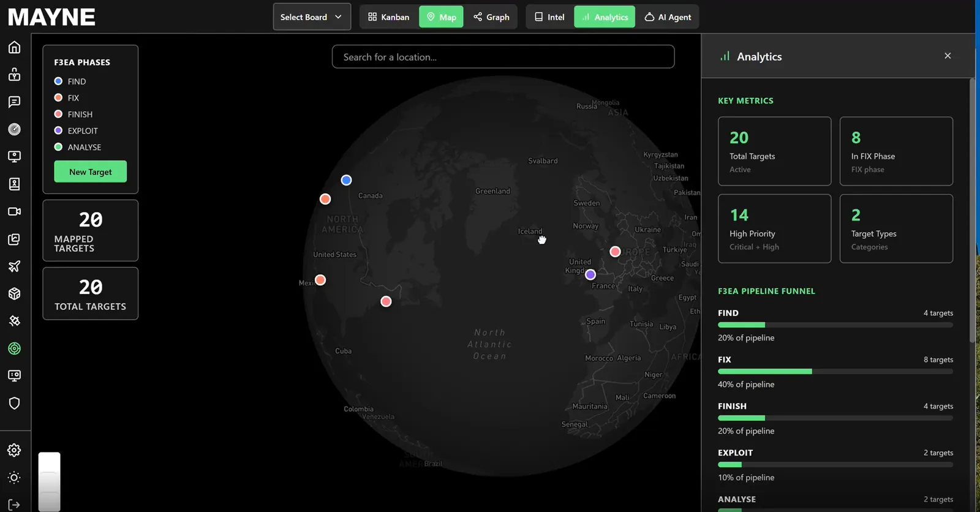Open the Select Board dropdown
This screenshot has height=512, width=980.
pyautogui.click(x=312, y=17)
